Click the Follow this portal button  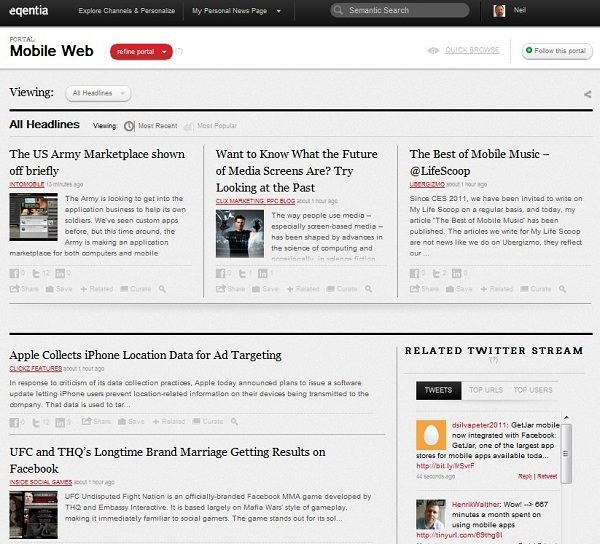click(x=557, y=51)
